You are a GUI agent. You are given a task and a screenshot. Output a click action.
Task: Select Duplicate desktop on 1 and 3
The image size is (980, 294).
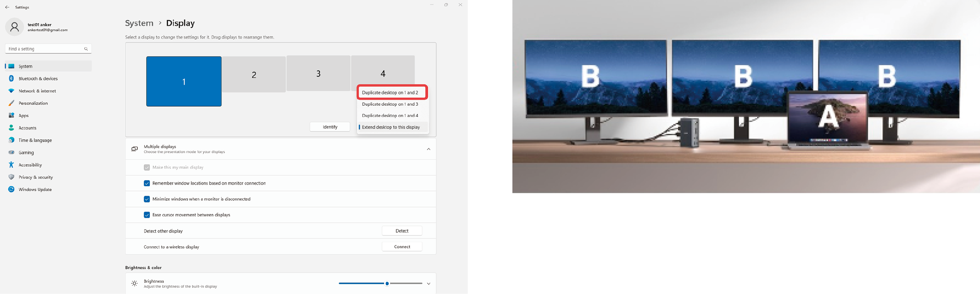pos(390,104)
